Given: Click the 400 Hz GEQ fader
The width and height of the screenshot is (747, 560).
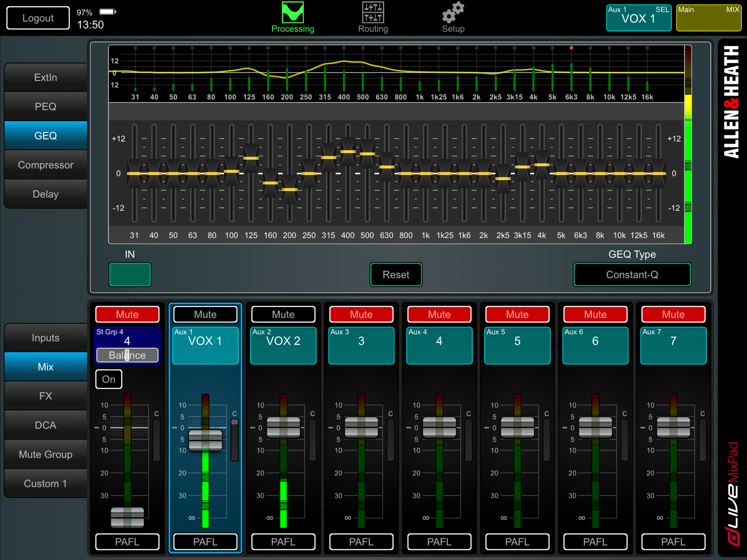Looking at the screenshot, I should (x=348, y=152).
